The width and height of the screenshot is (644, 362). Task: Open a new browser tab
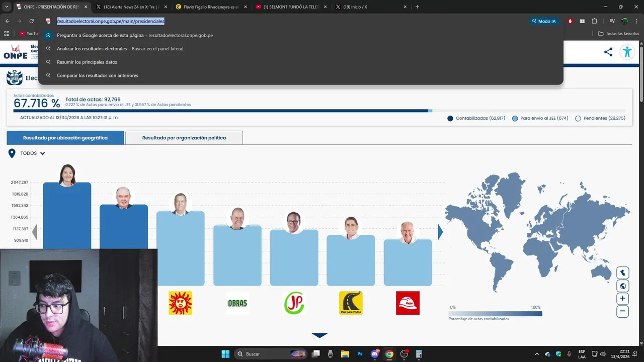click(x=417, y=7)
